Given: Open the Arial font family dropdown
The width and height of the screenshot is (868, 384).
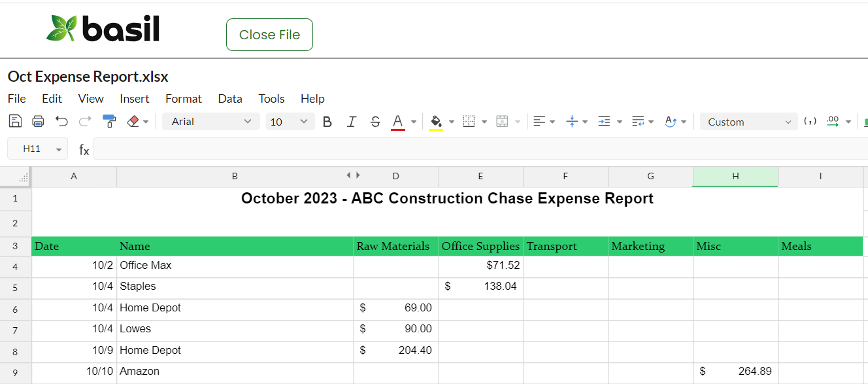Looking at the screenshot, I should point(210,122).
